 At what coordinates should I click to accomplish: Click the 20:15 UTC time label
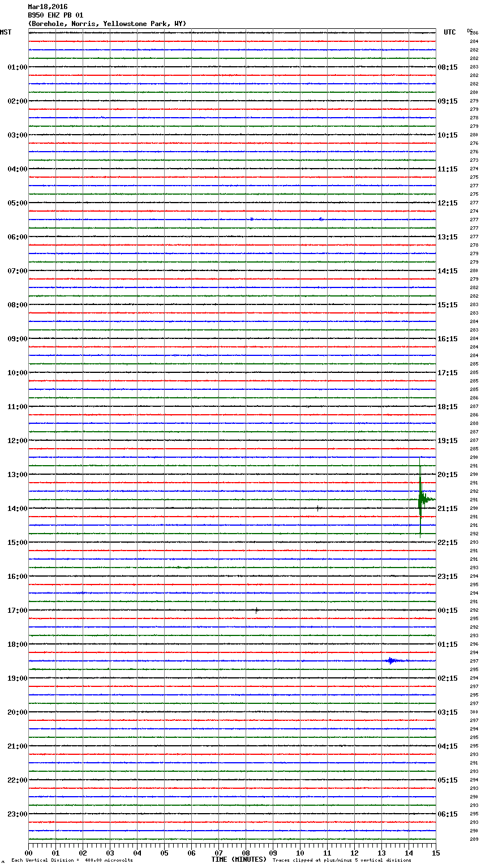(448, 475)
